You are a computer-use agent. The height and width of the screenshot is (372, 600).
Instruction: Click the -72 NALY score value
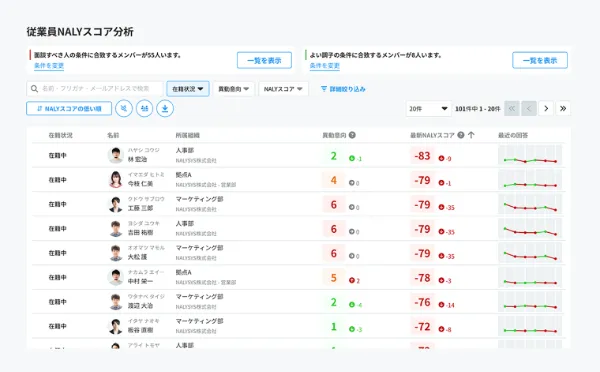(422, 327)
